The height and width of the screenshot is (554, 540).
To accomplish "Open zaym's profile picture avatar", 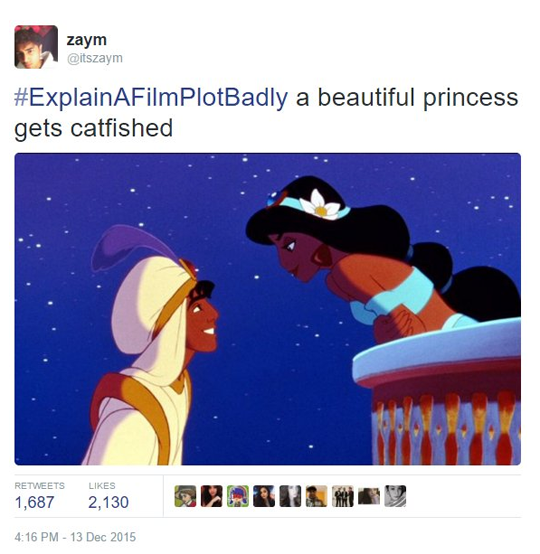I will point(36,47).
